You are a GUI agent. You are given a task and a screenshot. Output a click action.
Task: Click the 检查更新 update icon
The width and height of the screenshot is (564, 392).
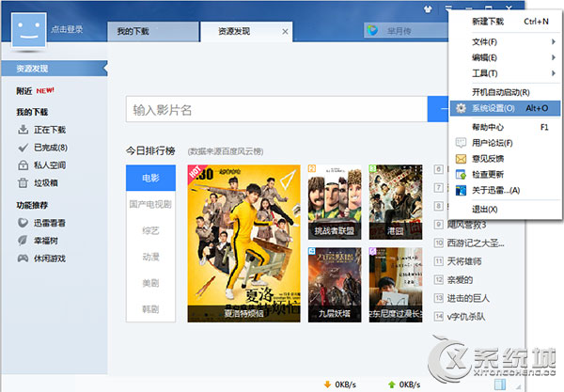point(461,175)
